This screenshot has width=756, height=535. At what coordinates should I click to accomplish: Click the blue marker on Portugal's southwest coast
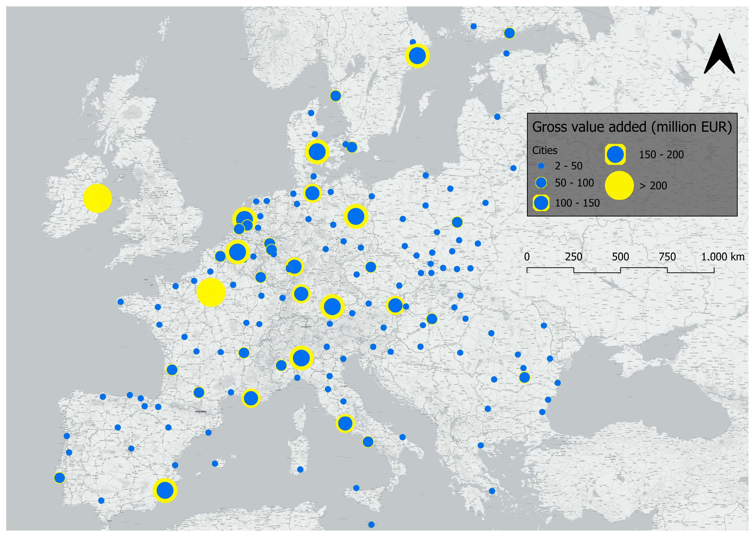[59, 478]
